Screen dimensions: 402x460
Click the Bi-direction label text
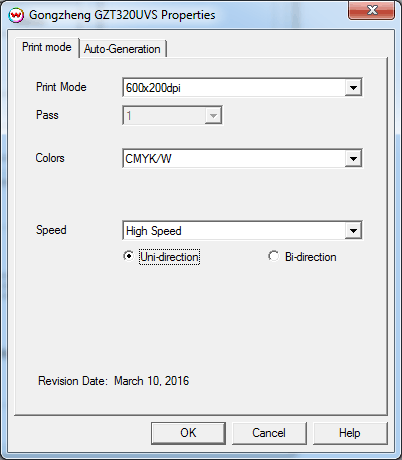tap(311, 257)
